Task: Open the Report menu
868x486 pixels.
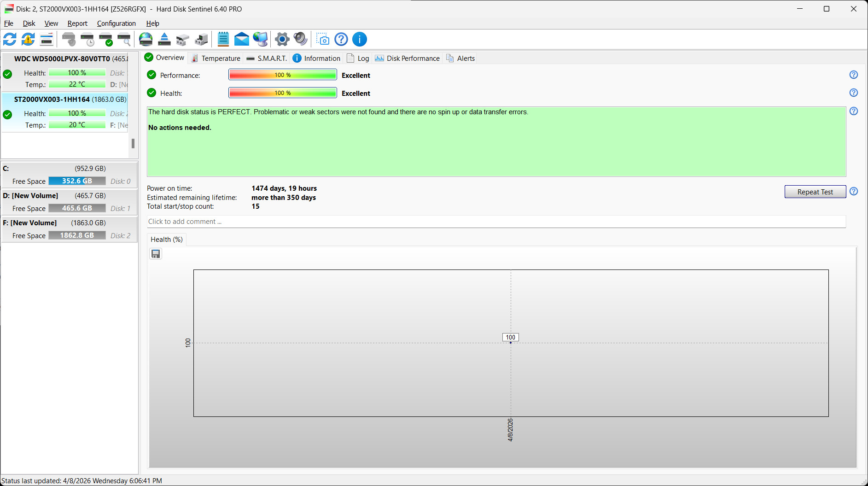Action: tap(77, 23)
